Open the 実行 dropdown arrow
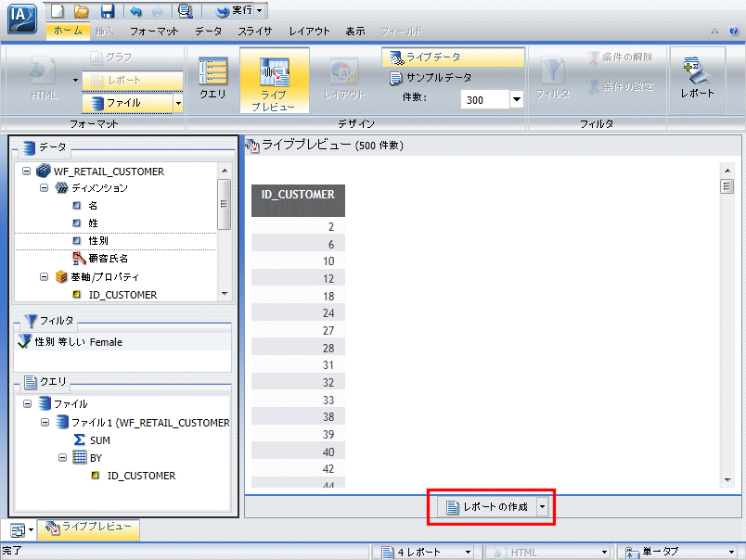Image resolution: width=746 pixels, height=560 pixels. click(x=260, y=10)
